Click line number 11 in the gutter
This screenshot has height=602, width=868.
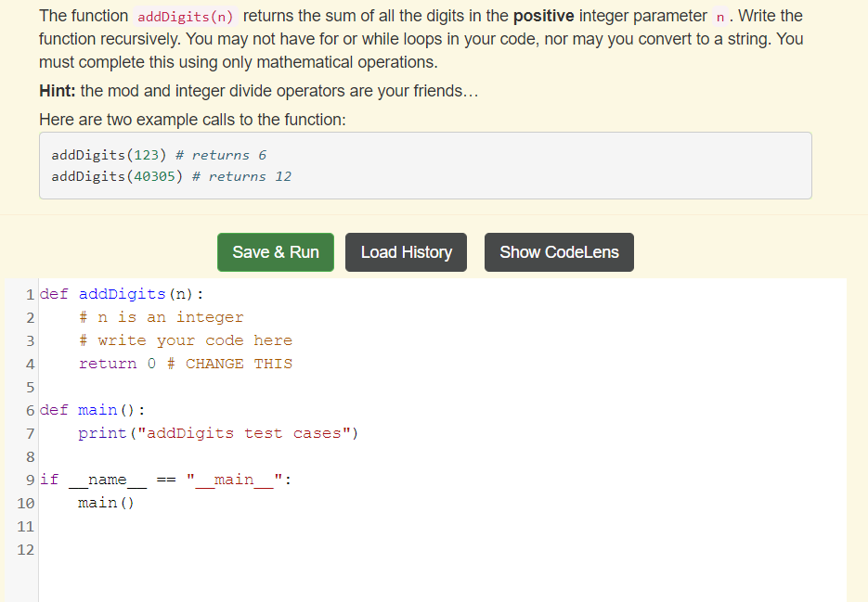pos(25,527)
